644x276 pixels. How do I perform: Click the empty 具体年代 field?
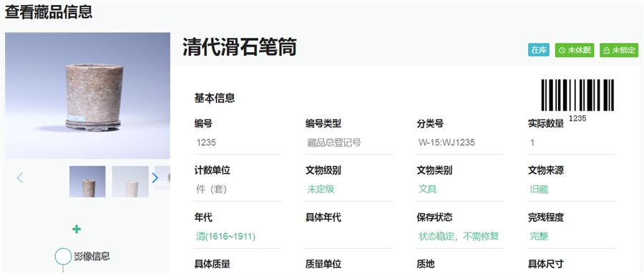click(348, 237)
